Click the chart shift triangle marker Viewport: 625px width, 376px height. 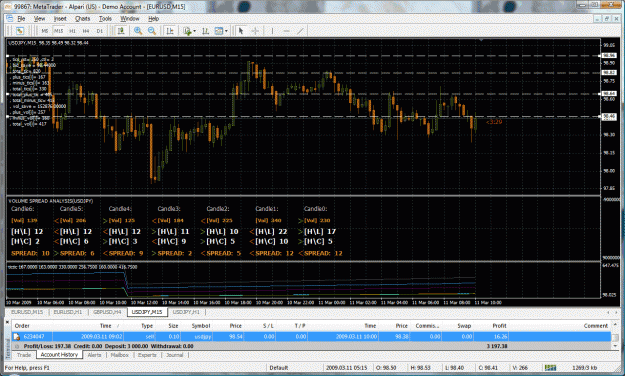(x=481, y=40)
